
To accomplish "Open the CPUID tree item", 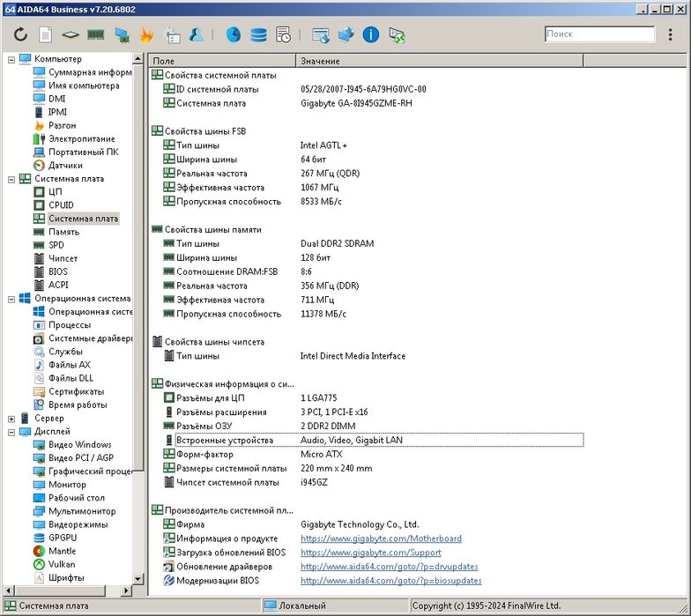I will coord(61,204).
